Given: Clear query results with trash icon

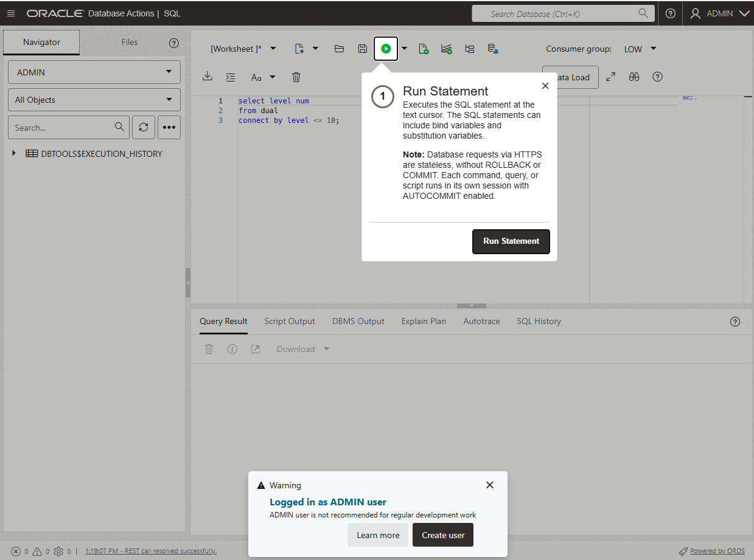Looking at the screenshot, I should coord(209,349).
